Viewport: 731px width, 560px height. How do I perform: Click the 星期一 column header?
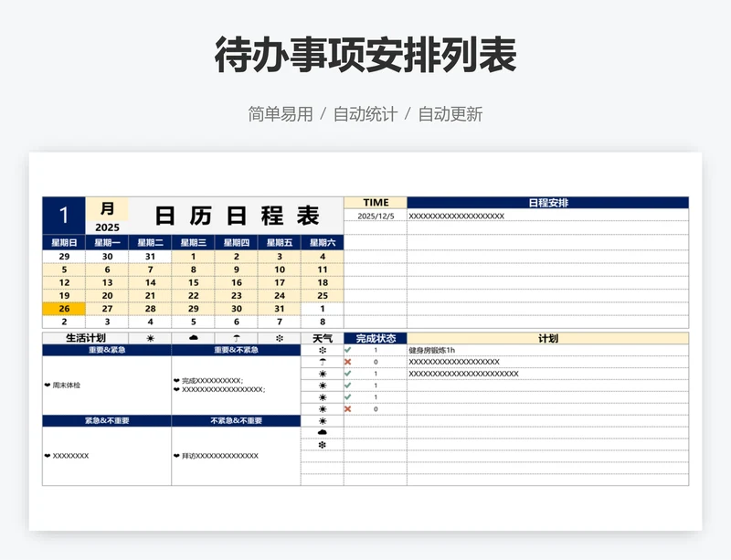coord(107,242)
